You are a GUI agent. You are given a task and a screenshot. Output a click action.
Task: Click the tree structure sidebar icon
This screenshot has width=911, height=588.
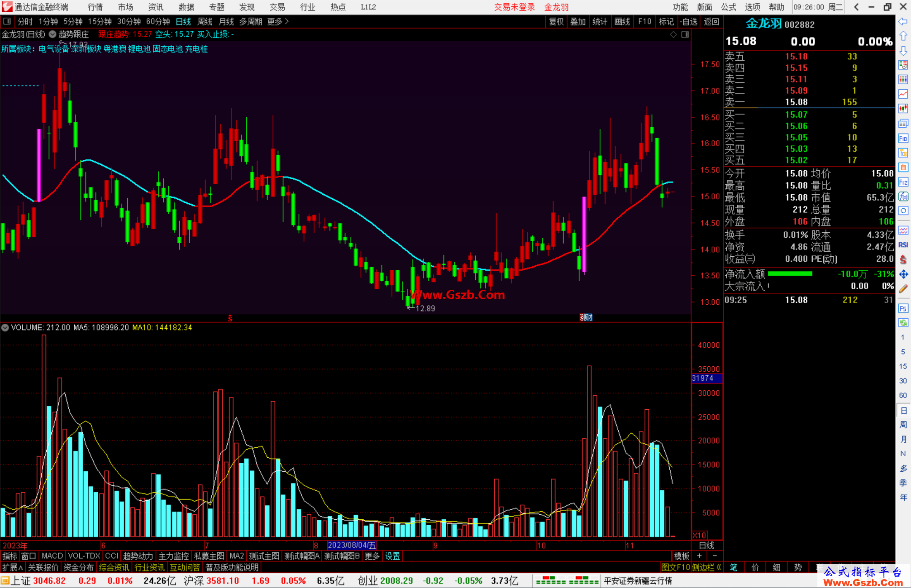pyautogui.click(x=903, y=153)
